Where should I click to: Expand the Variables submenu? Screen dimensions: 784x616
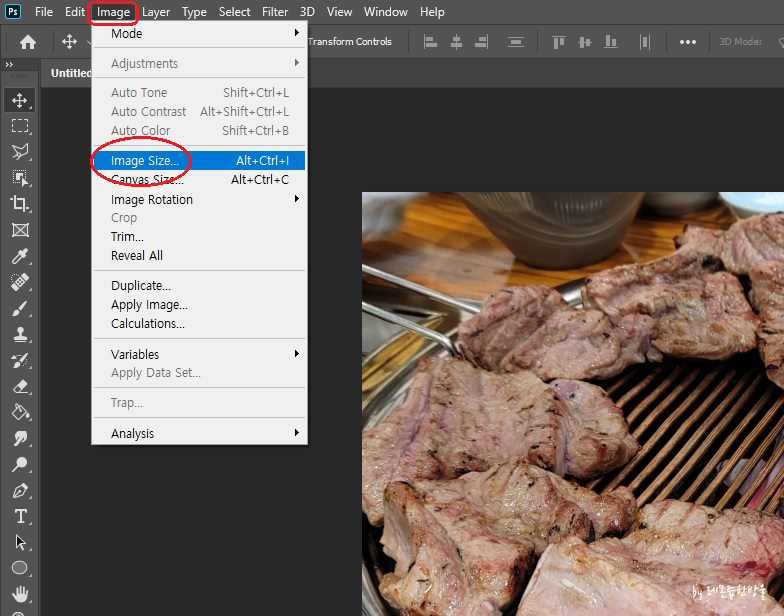(x=200, y=354)
